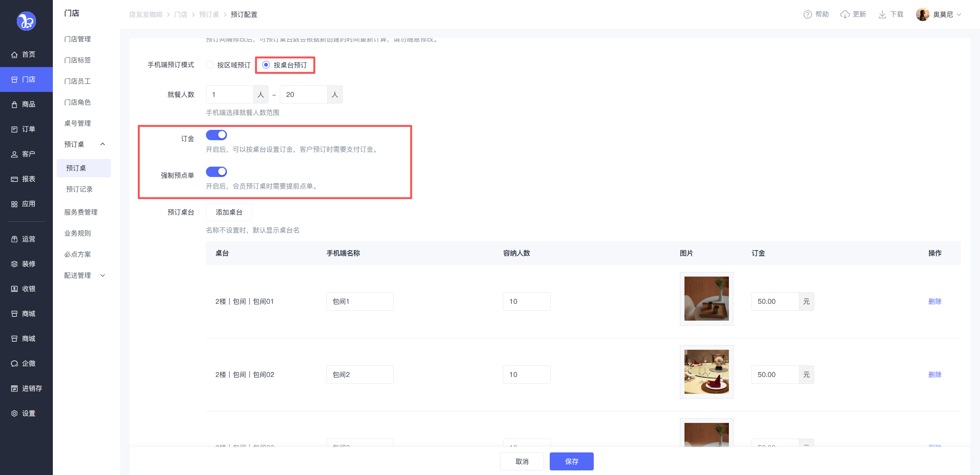
Task: Open the 应用 apps grid icon
Action: click(15, 204)
